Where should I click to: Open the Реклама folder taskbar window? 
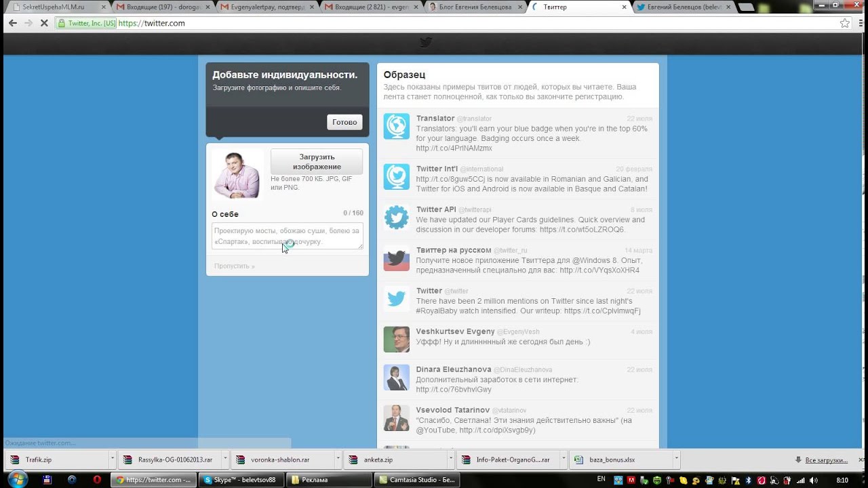point(329,479)
